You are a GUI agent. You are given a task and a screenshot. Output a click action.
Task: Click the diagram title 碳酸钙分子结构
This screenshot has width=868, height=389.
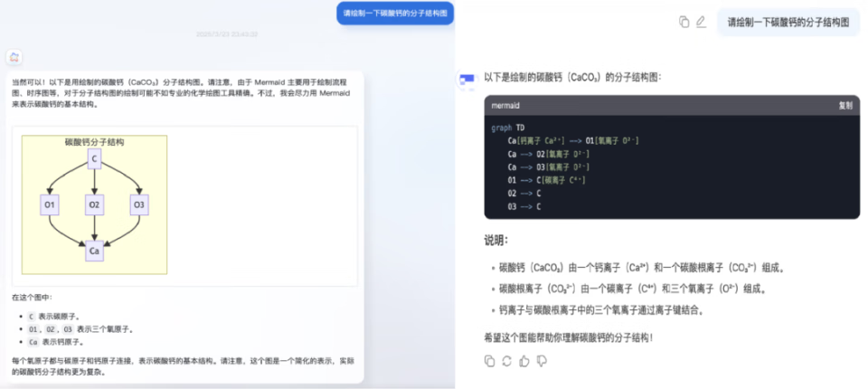pos(95,142)
